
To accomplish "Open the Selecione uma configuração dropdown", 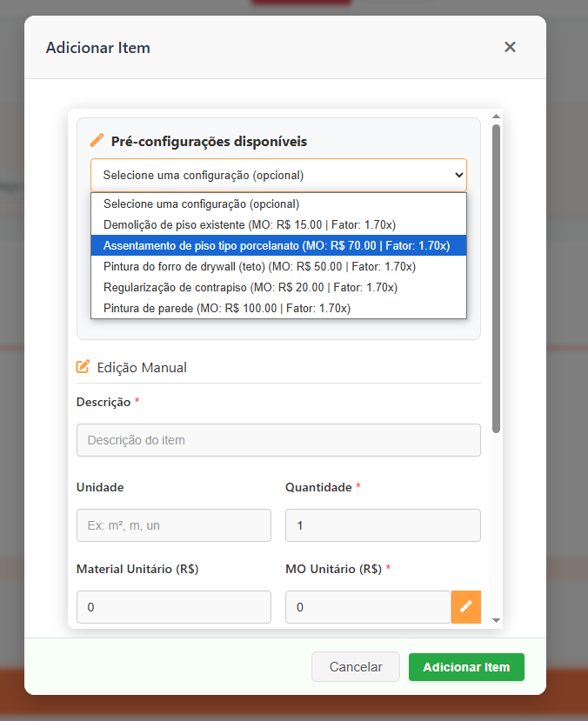I will tap(278, 175).
